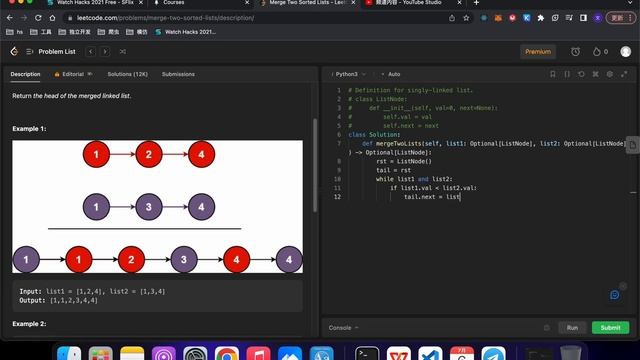Open the Extensions puzzle icon
Screen dimensions: 640x360
click(541, 18)
